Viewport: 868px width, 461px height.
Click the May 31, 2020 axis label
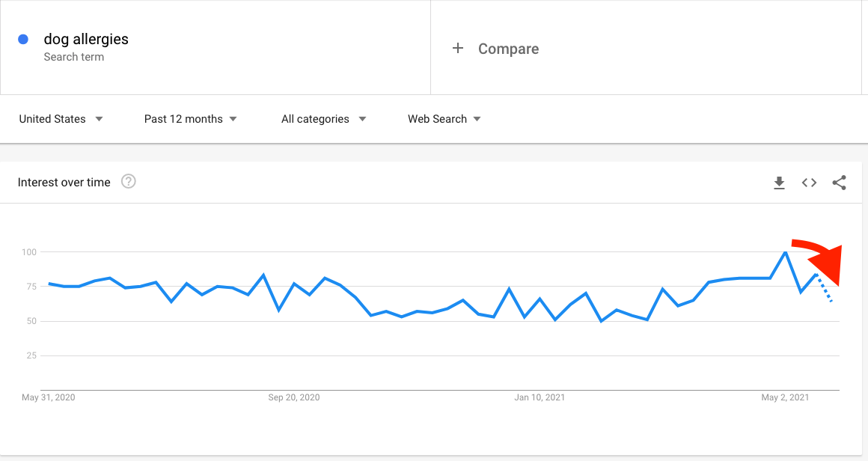(48, 397)
